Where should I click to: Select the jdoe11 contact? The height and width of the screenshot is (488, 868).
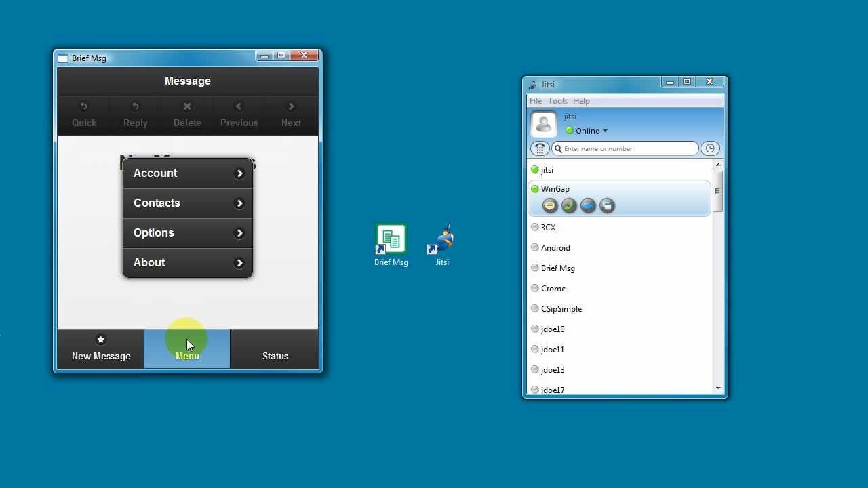[x=619, y=350]
